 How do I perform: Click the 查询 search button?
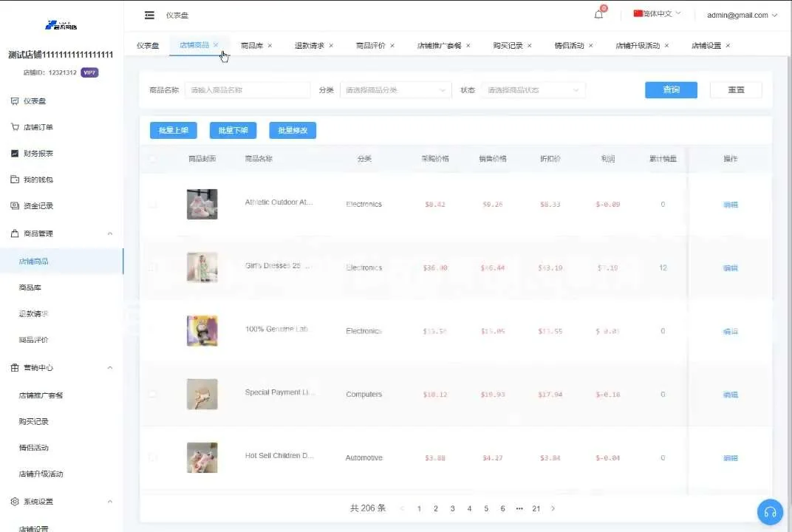[x=671, y=90]
